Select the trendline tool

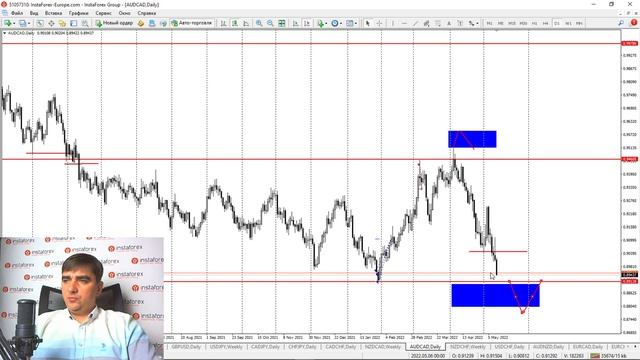pyautogui.click(x=415, y=23)
